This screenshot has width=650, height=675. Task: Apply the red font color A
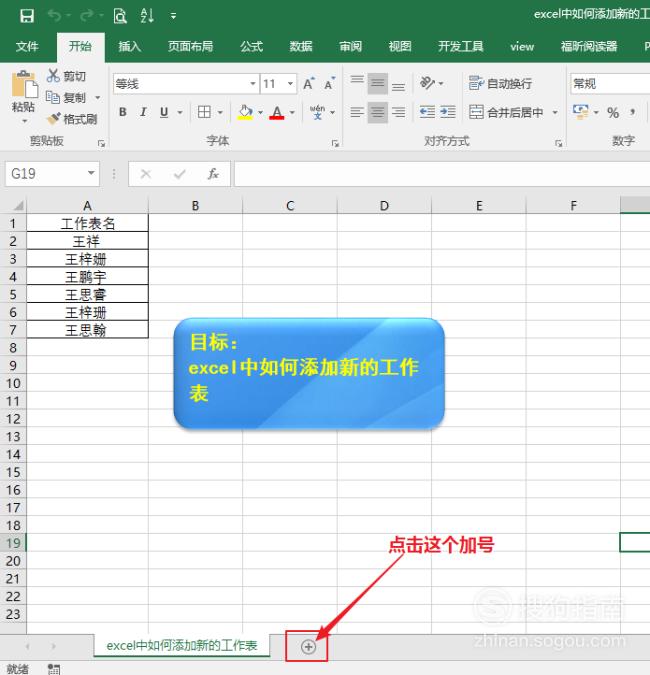(x=277, y=112)
